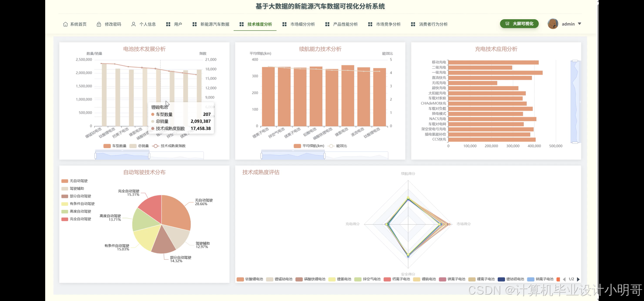Toggle 驾驶辅助 pie legend entry
This screenshot has width=644, height=301.
coord(73,189)
